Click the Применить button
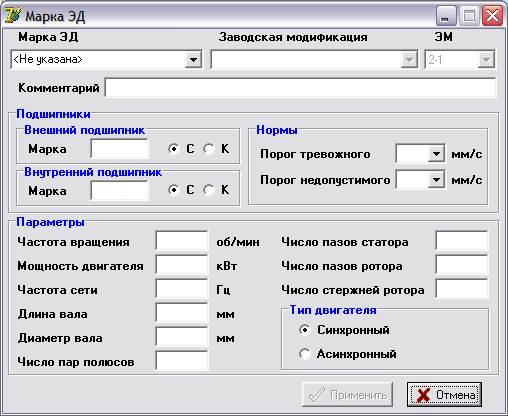508x416 pixels. (x=347, y=395)
